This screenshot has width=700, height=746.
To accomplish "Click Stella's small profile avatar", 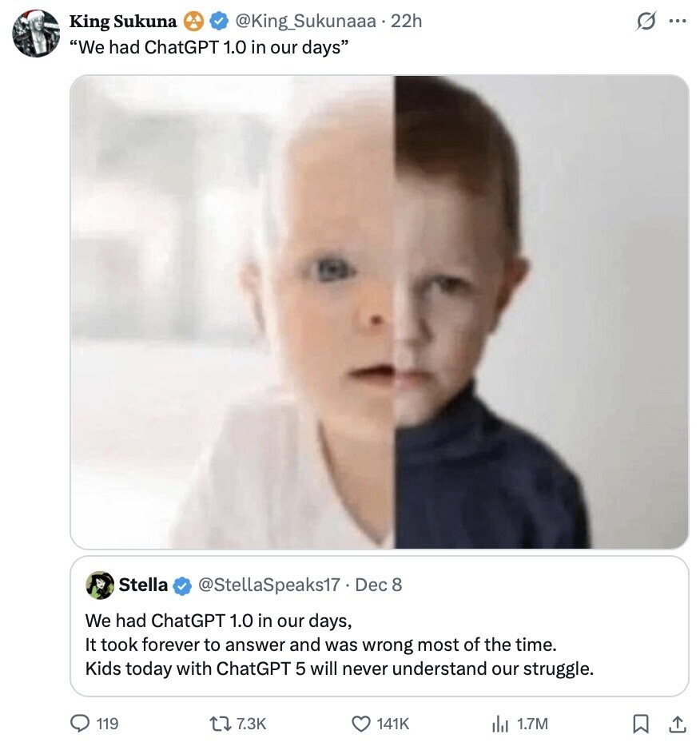I will pyautogui.click(x=100, y=585).
